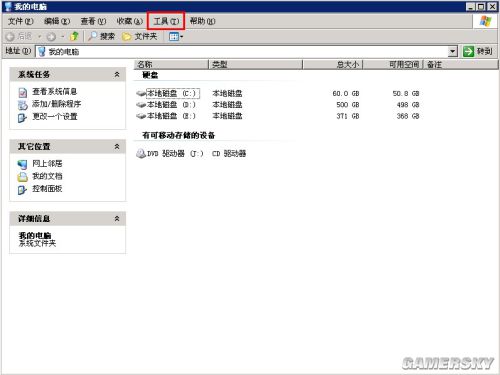Click the 后退 back button
This screenshot has height=375, width=500.
(x=20, y=36)
